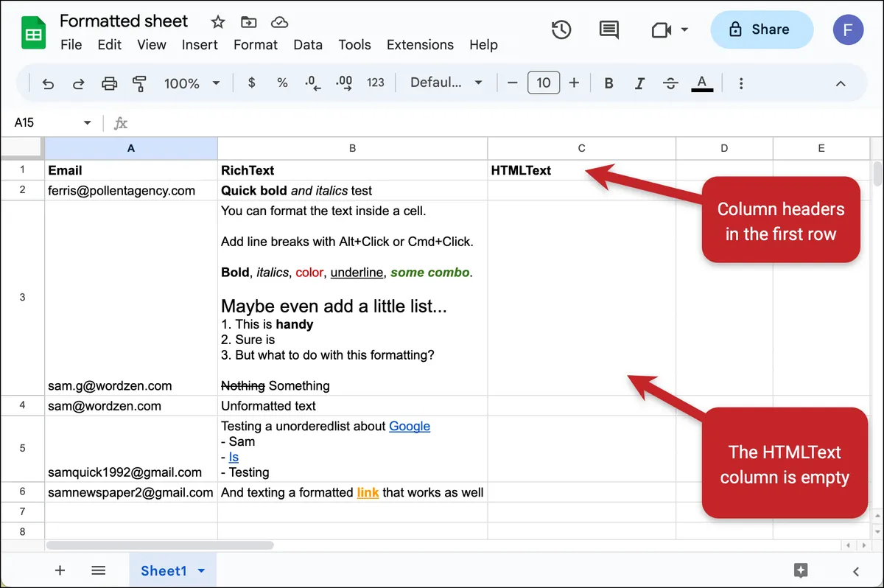Add a new sheet plus button
The width and height of the screenshot is (884, 588).
[x=60, y=570]
